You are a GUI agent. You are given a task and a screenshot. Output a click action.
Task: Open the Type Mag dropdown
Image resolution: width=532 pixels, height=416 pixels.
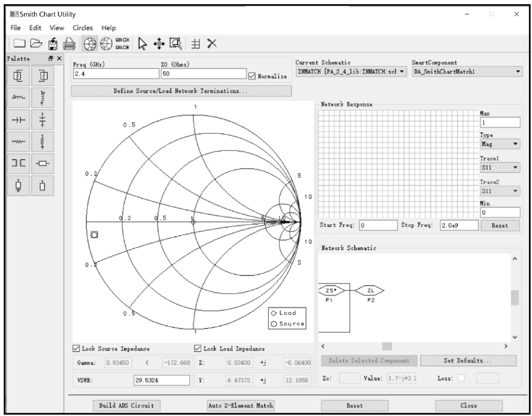(x=500, y=144)
